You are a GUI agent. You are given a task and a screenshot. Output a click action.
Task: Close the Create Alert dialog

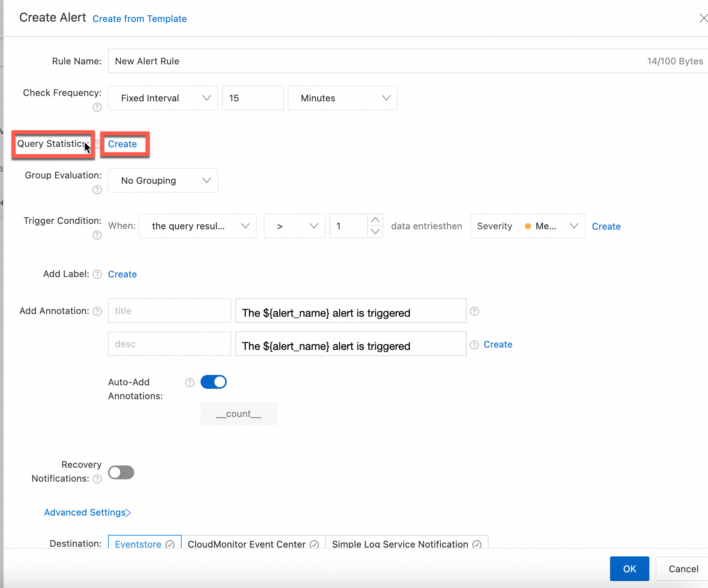(x=703, y=18)
